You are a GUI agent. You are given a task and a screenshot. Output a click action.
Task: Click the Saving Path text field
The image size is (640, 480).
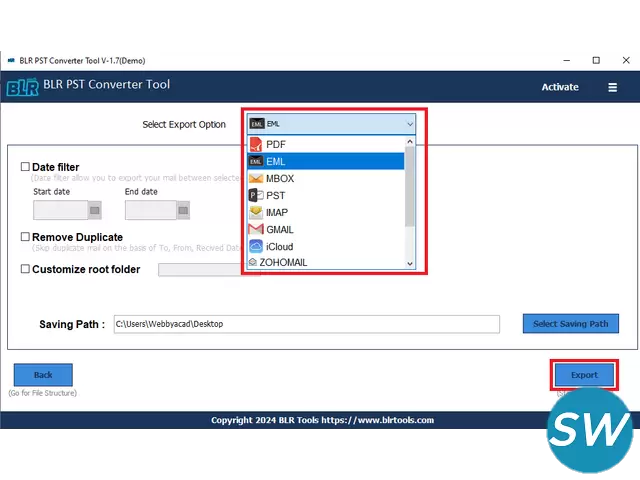pyautogui.click(x=305, y=324)
